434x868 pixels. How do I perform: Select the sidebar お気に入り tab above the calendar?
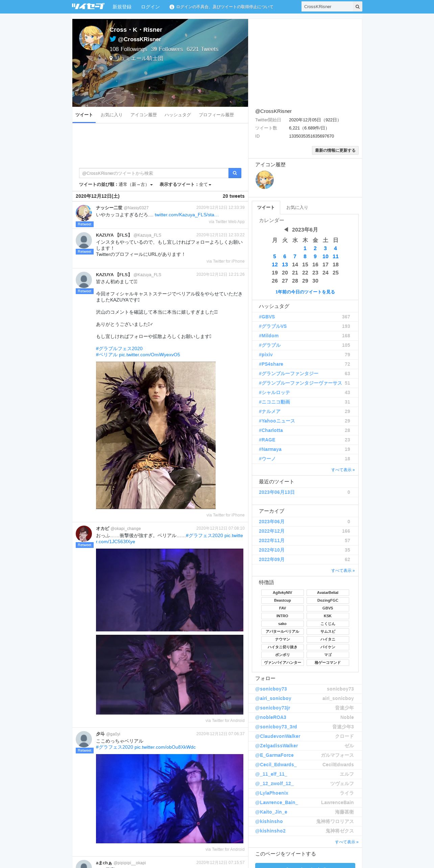297,208
